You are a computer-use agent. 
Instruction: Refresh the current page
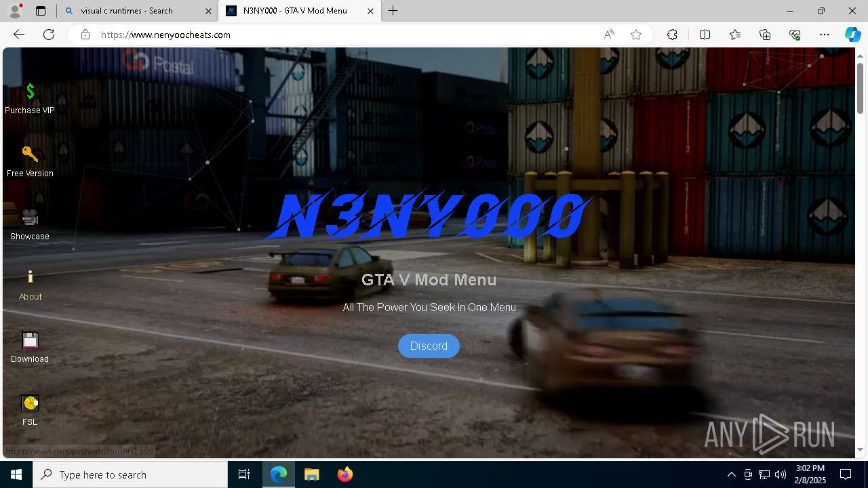coord(49,35)
